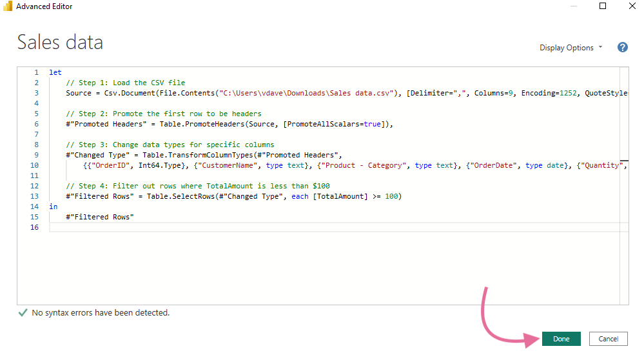The image size is (644, 353).
Task: Click the 'each' keyword on line 13
Action: pos(300,196)
